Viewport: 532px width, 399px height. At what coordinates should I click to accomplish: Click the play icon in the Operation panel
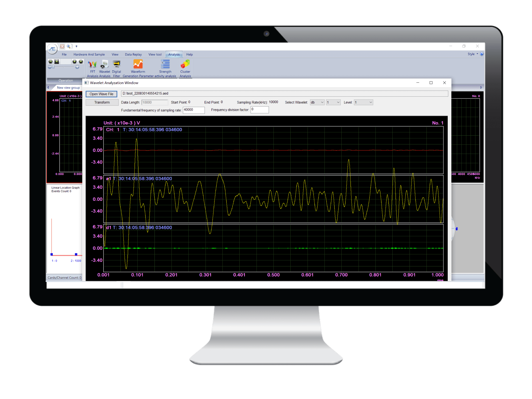74,62
